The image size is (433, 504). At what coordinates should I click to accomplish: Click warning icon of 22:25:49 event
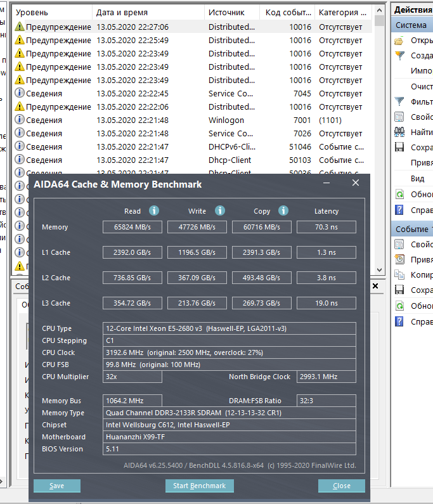[20, 40]
